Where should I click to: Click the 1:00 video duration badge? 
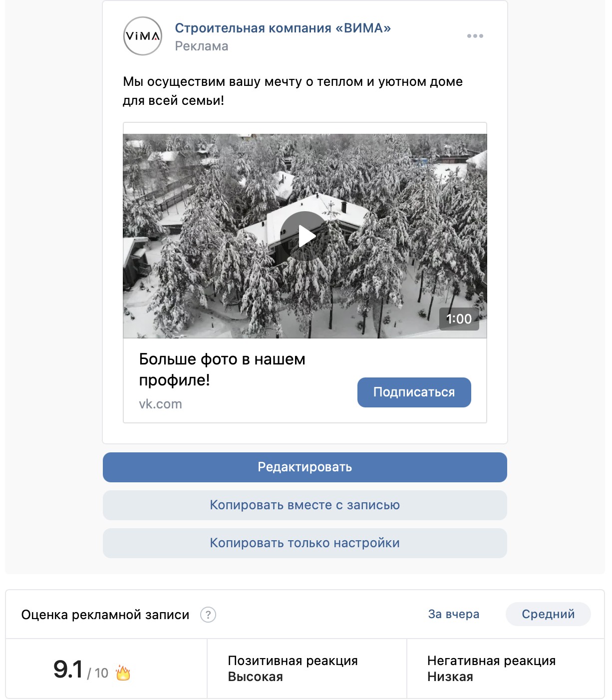[459, 319]
